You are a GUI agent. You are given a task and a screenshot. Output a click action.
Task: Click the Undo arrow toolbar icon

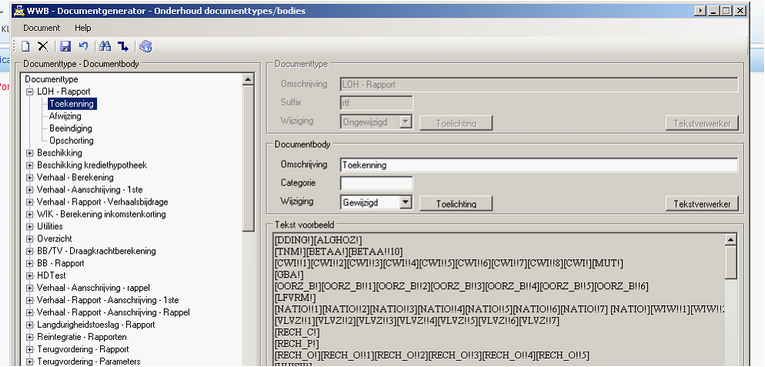click(83, 46)
